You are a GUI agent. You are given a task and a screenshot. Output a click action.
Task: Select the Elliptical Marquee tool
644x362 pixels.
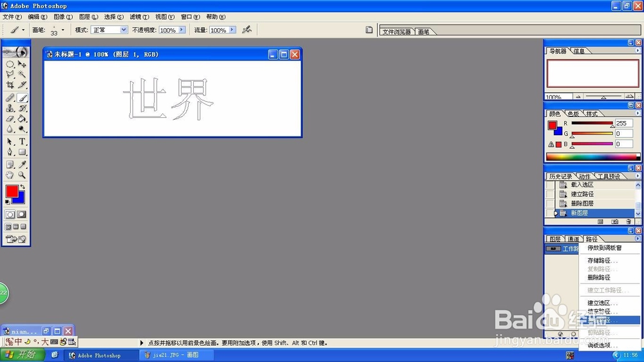pyautogui.click(x=10, y=64)
